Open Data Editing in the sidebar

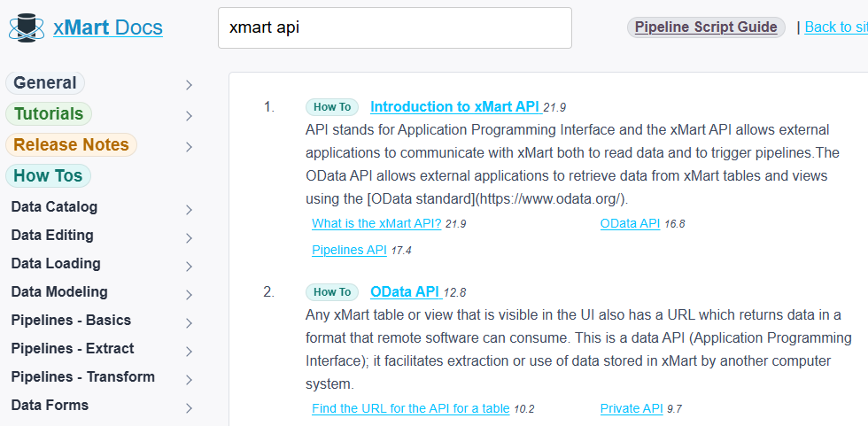tap(52, 235)
